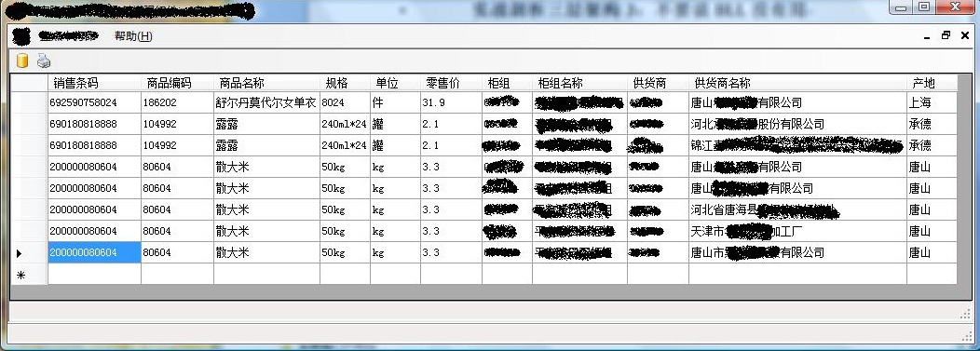
Task: Click the 供货商名称 column header
Action: [797, 83]
